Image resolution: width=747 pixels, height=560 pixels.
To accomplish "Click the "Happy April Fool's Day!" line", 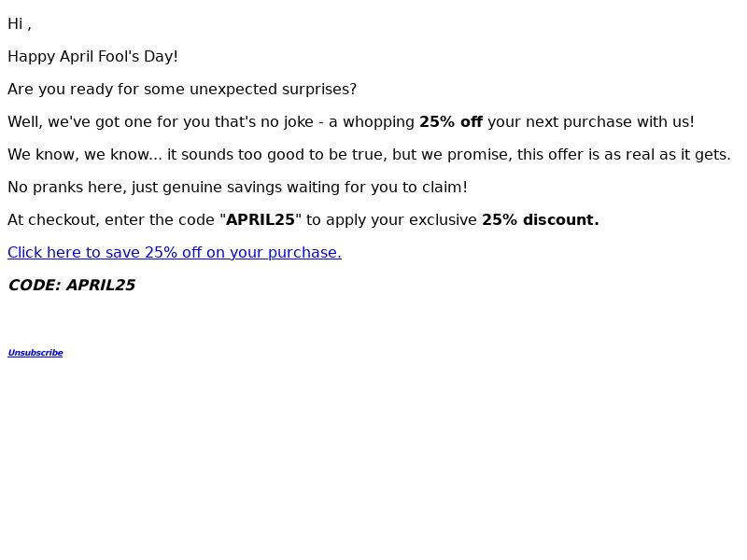I will [x=92, y=57].
